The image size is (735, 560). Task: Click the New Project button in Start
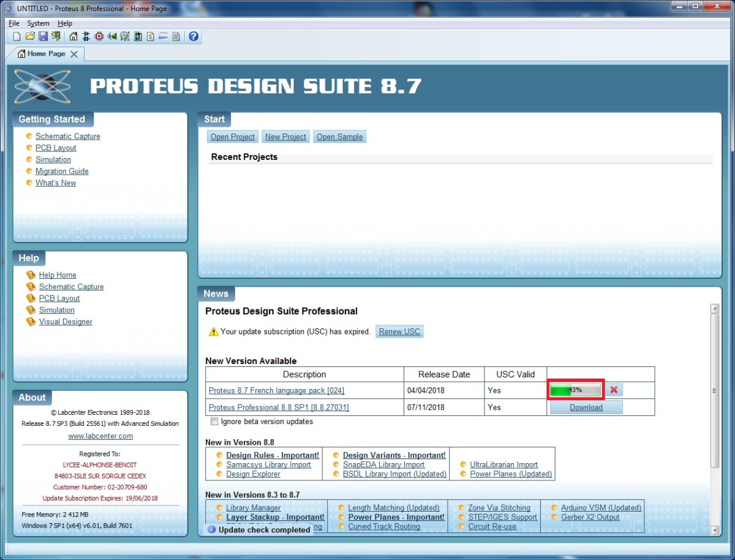click(x=285, y=137)
